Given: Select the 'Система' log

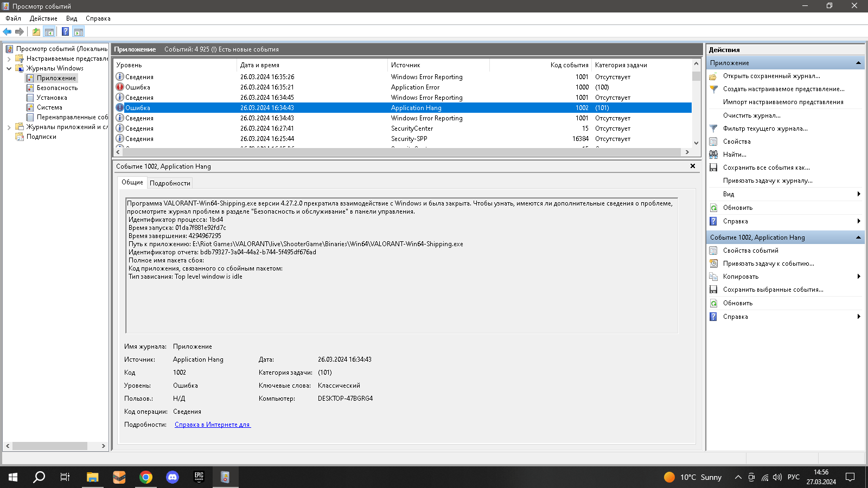Looking at the screenshot, I should pyautogui.click(x=49, y=107).
